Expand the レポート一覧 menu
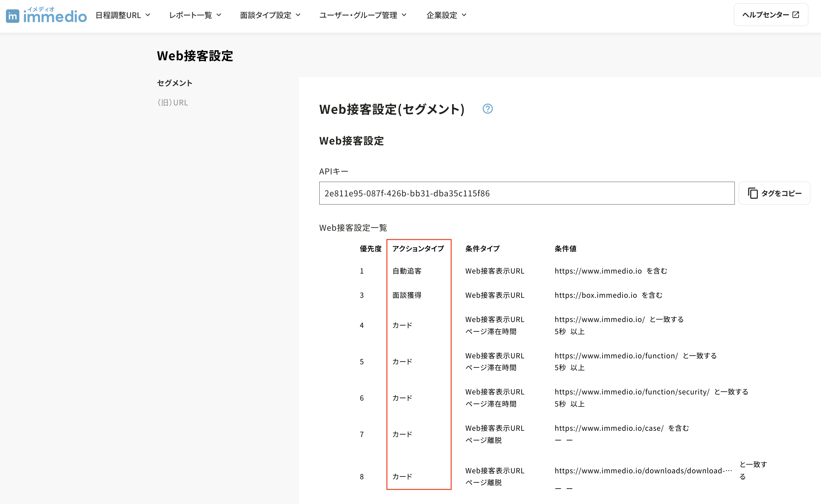Image resolution: width=821 pixels, height=504 pixels. [x=195, y=15]
